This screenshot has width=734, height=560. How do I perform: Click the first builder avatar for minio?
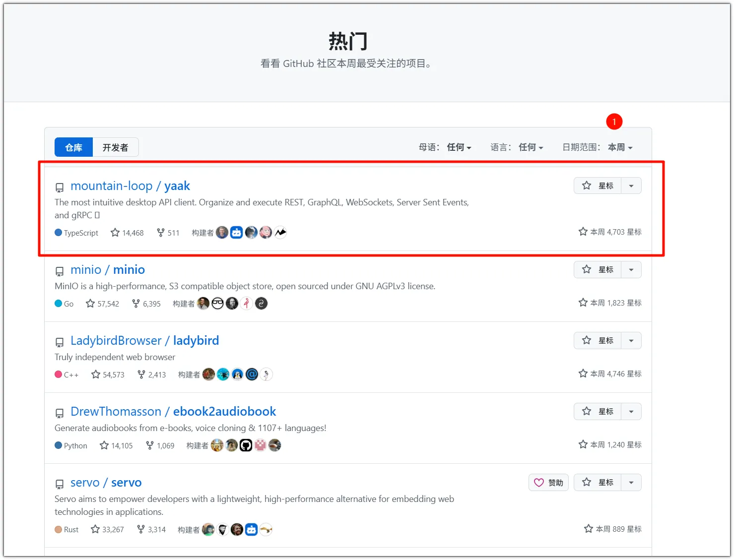pos(203,303)
